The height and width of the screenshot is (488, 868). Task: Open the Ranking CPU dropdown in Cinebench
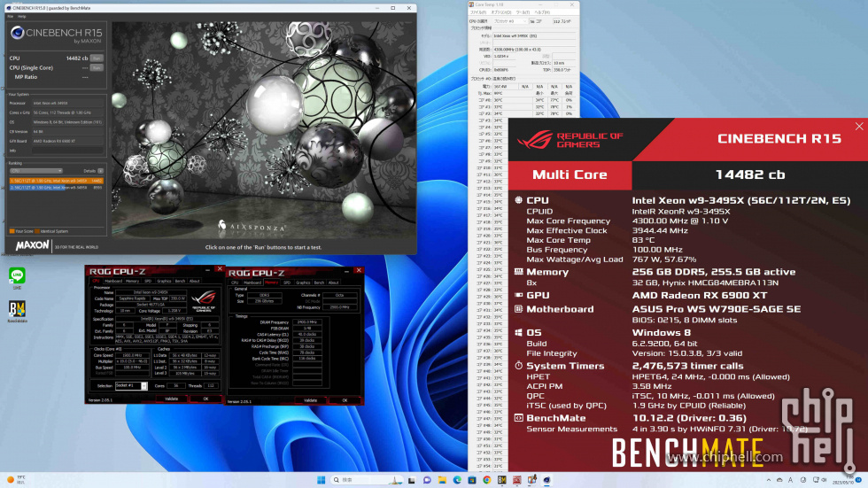click(36, 171)
